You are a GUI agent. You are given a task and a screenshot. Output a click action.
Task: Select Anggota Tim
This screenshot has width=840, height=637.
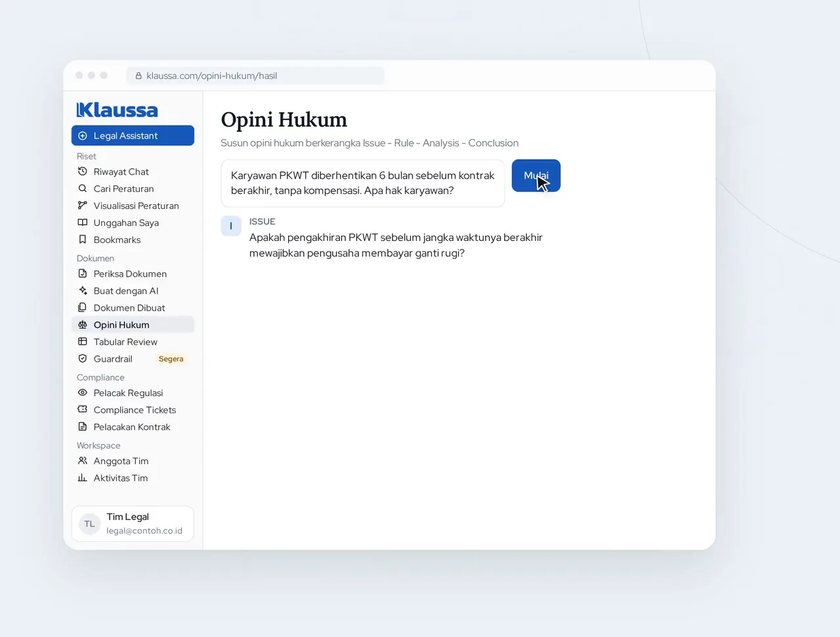(133, 461)
